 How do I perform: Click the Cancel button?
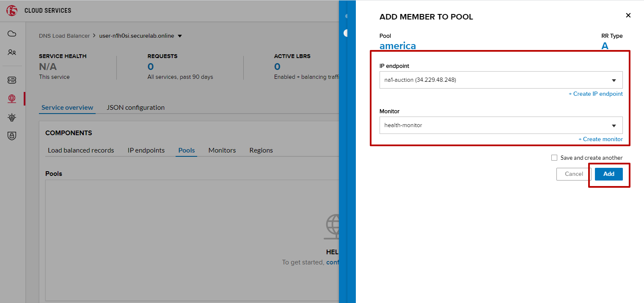coord(574,174)
